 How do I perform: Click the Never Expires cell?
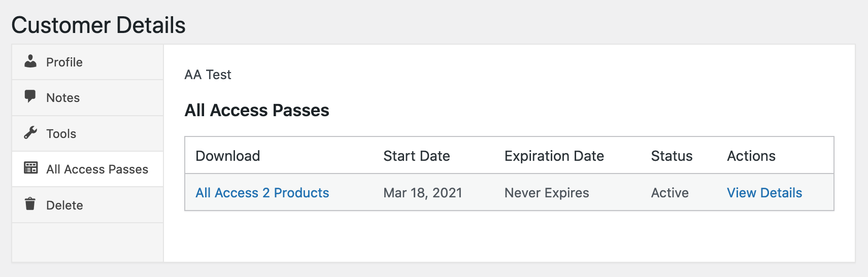point(546,193)
